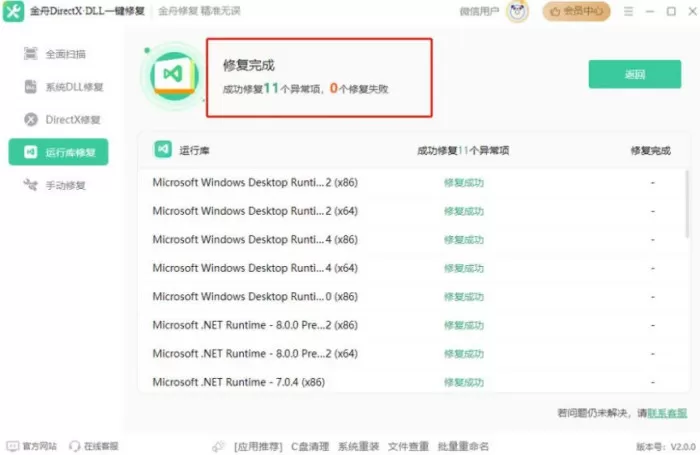The image size is (700, 455).
Task: Open the hamburger menu icon
Action: [x=628, y=11]
